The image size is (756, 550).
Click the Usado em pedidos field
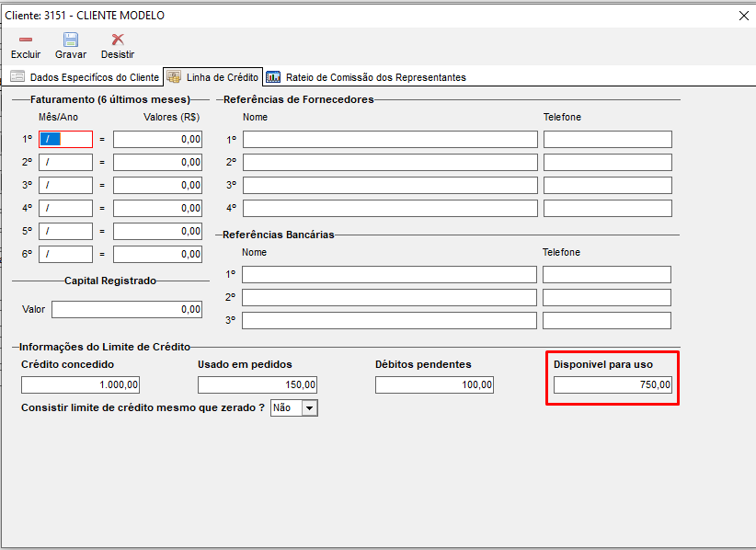click(258, 384)
